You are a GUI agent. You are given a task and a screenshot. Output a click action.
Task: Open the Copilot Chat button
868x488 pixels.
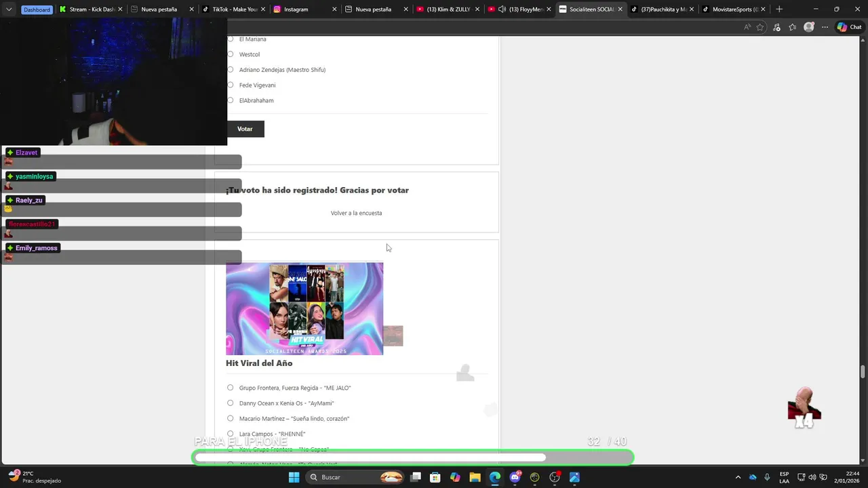pyautogui.click(x=849, y=27)
